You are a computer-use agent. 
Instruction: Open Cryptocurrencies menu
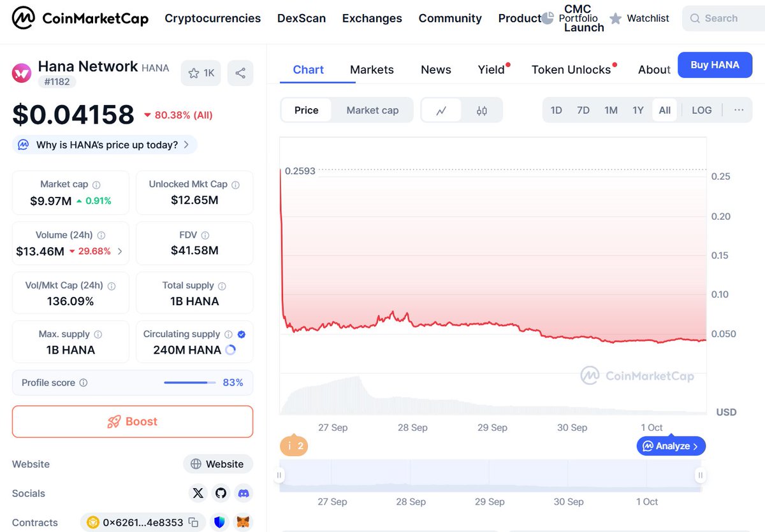click(x=212, y=18)
